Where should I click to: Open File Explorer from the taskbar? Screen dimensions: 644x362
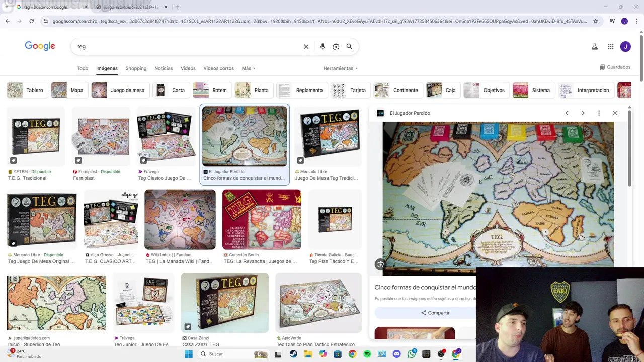point(308,354)
